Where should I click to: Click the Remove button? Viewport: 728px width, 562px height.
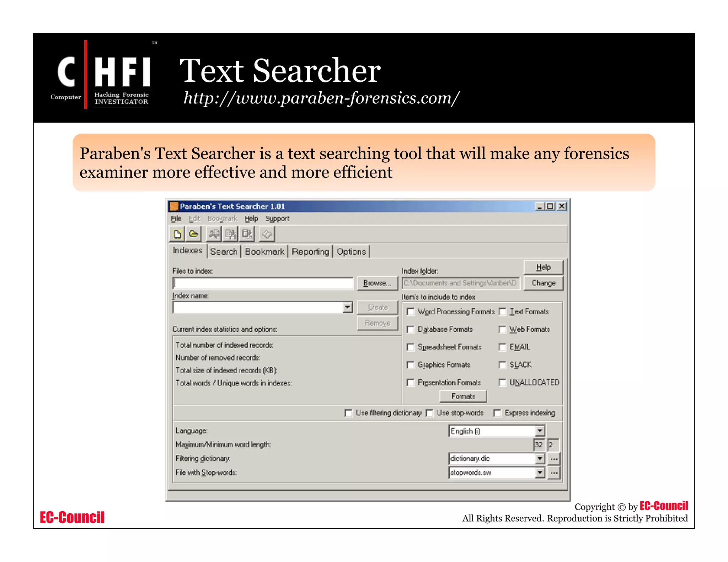pyautogui.click(x=378, y=323)
